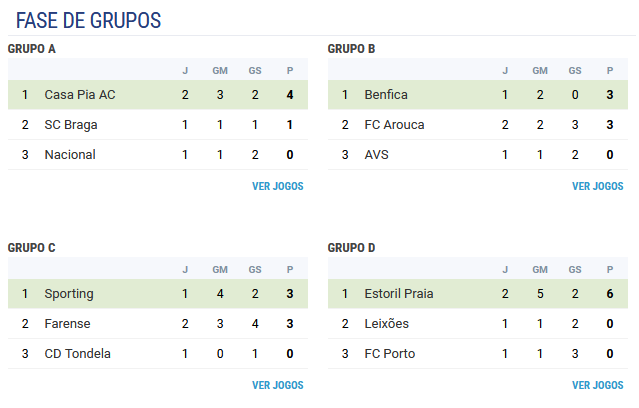Open Grupo A 'Ver Jogos' link
The height and width of the screenshot is (408, 639).
tap(278, 186)
